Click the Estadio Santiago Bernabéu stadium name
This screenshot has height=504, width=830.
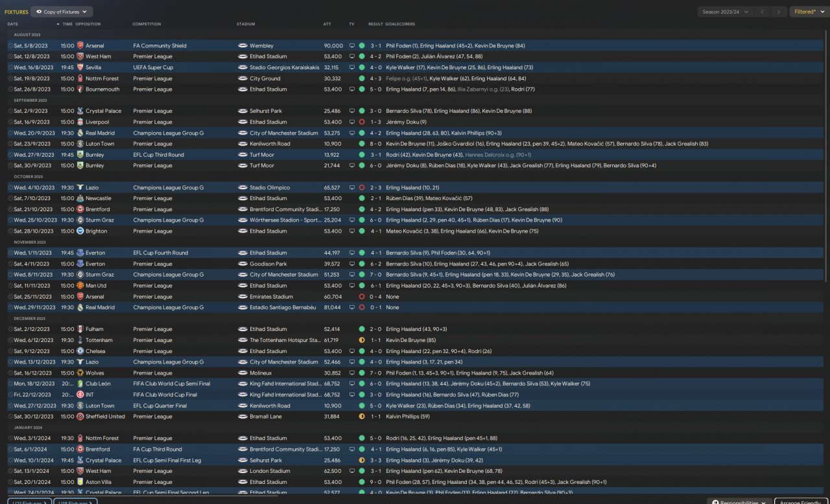(x=282, y=308)
